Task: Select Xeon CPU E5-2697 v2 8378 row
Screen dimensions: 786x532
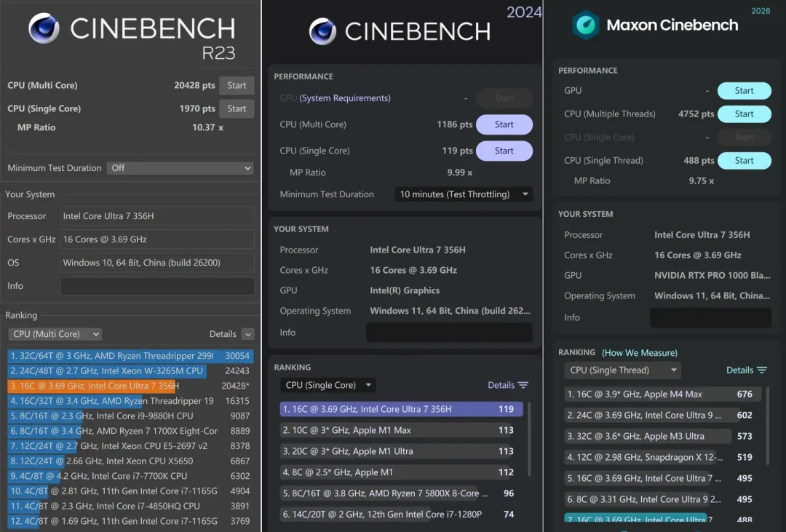Action: (130, 445)
